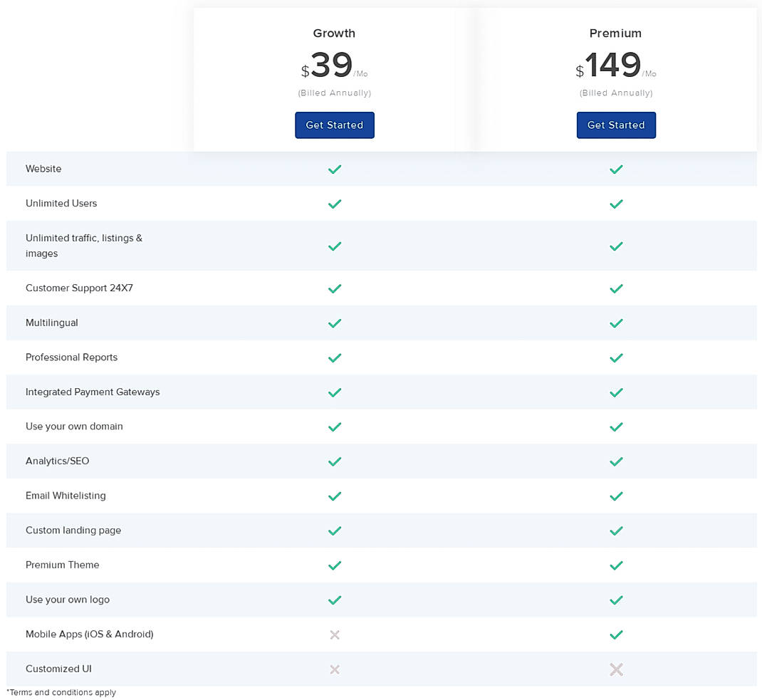The width and height of the screenshot is (762, 700).
Task: Click the Integrated Payment Gateways row label
Action: point(93,392)
